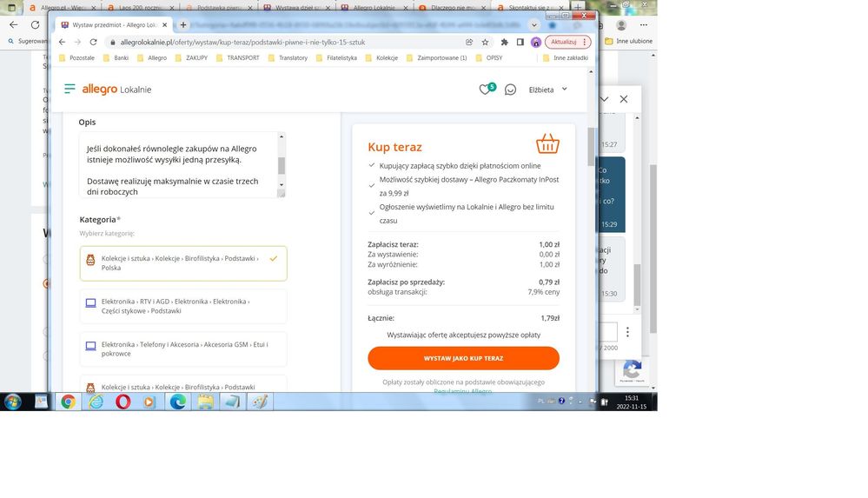Open Chrome extensions puzzle icon

click(x=504, y=42)
